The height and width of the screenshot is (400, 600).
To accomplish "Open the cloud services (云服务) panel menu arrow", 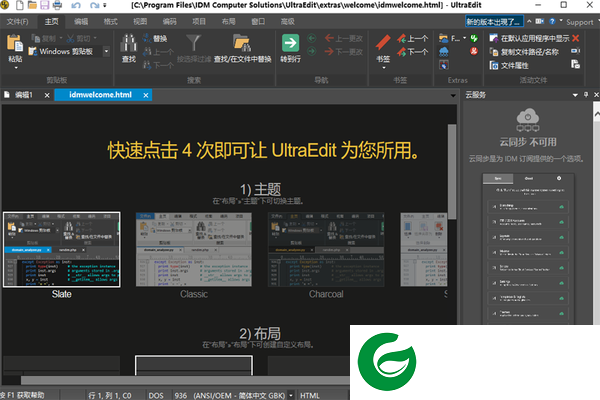I will [575, 95].
